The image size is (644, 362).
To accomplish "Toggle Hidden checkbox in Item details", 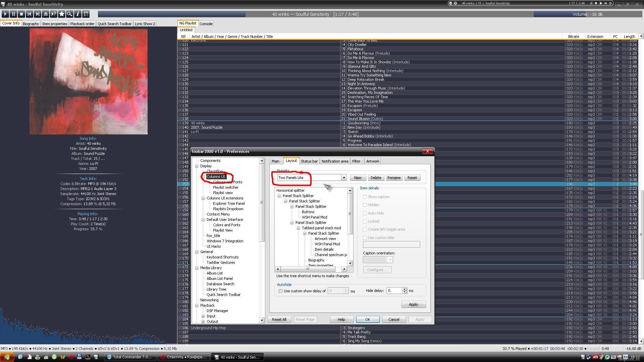I will click(365, 205).
